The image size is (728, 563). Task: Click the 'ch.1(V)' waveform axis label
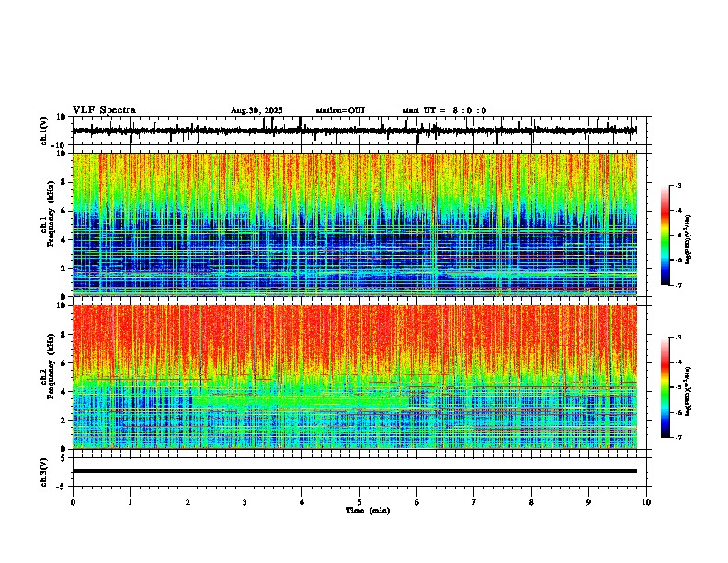pyautogui.click(x=44, y=131)
